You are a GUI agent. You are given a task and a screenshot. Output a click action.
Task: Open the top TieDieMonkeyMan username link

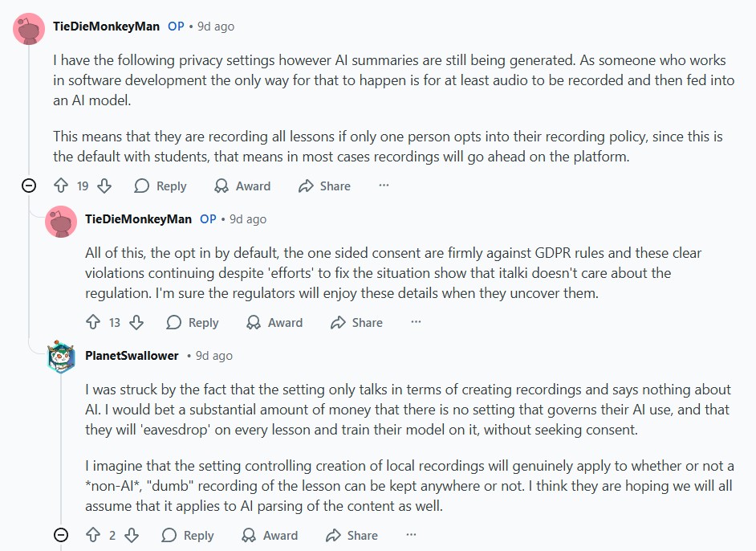pyautogui.click(x=106, y=26)
